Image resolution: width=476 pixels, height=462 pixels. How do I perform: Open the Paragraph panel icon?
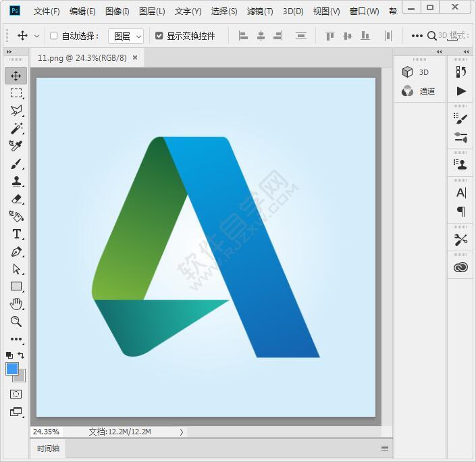pyautogui.click(x=460, y=211)
